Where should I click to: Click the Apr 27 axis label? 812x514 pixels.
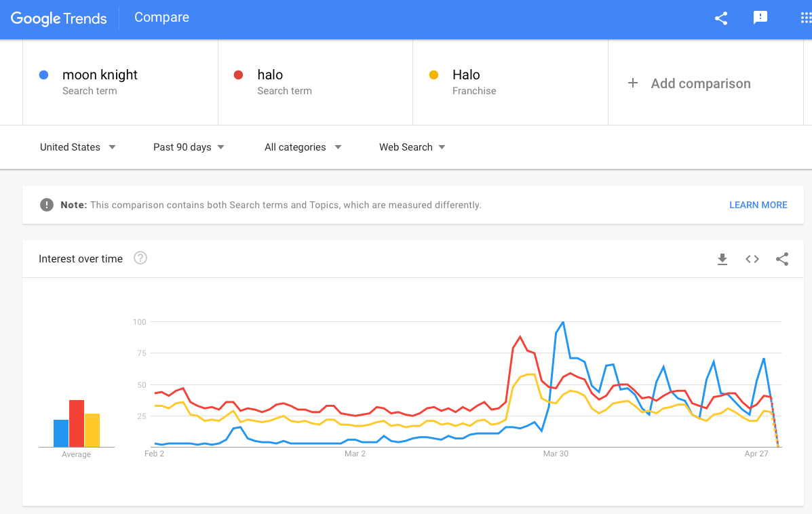point(756,454)
